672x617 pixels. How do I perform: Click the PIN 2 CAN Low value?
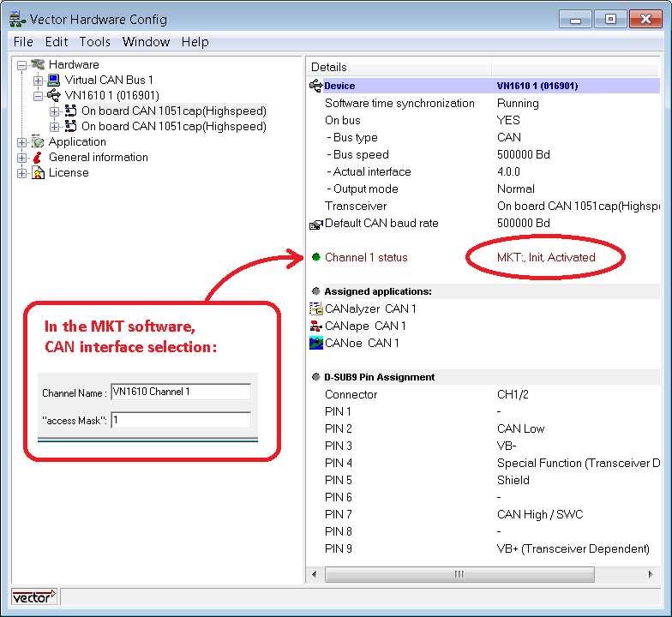521,428
